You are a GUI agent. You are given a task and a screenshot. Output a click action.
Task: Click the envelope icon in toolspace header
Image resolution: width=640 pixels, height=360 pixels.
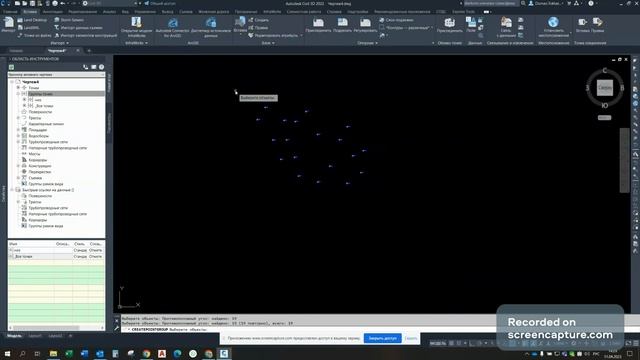93,67
